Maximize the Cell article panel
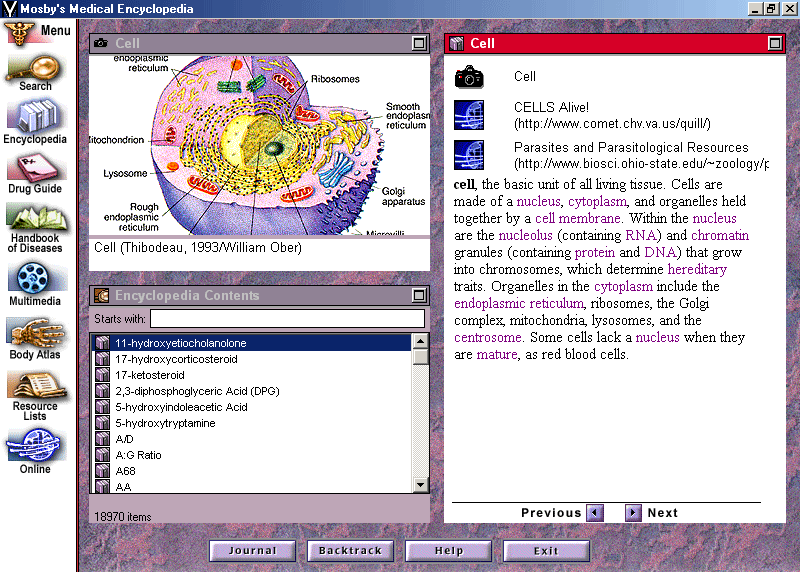 pos(774,43)
